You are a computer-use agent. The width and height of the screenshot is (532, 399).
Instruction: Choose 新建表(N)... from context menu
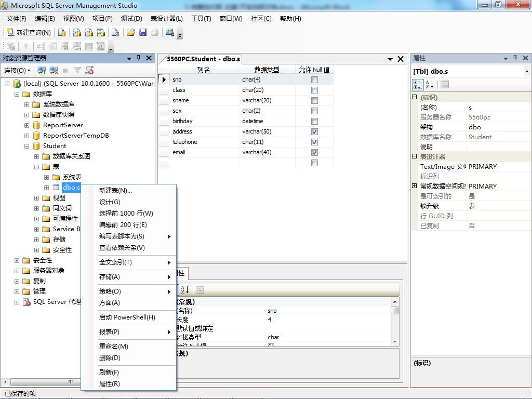click(x=129, y=191)
